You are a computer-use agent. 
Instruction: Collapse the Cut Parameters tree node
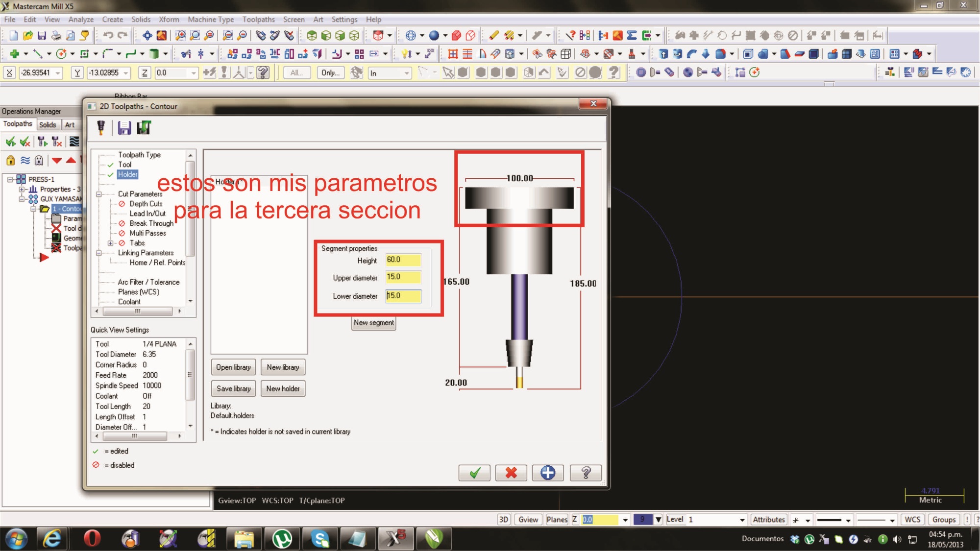click(99, 194)
